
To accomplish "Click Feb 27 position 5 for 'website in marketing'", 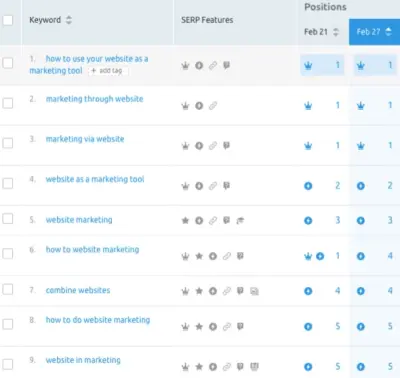I will coord(390,366).
